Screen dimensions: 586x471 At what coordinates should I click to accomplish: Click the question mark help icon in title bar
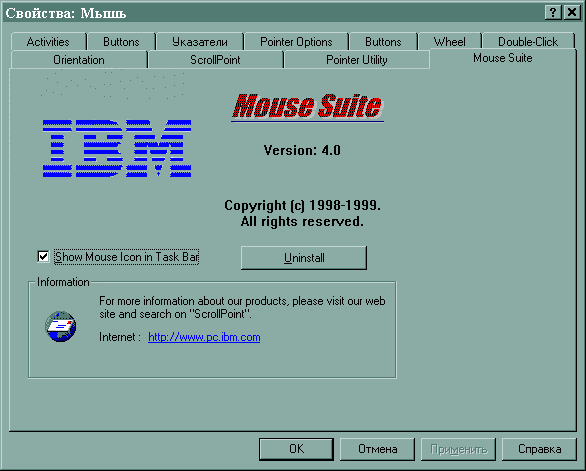pyautogui.click(x=553, y=13)
